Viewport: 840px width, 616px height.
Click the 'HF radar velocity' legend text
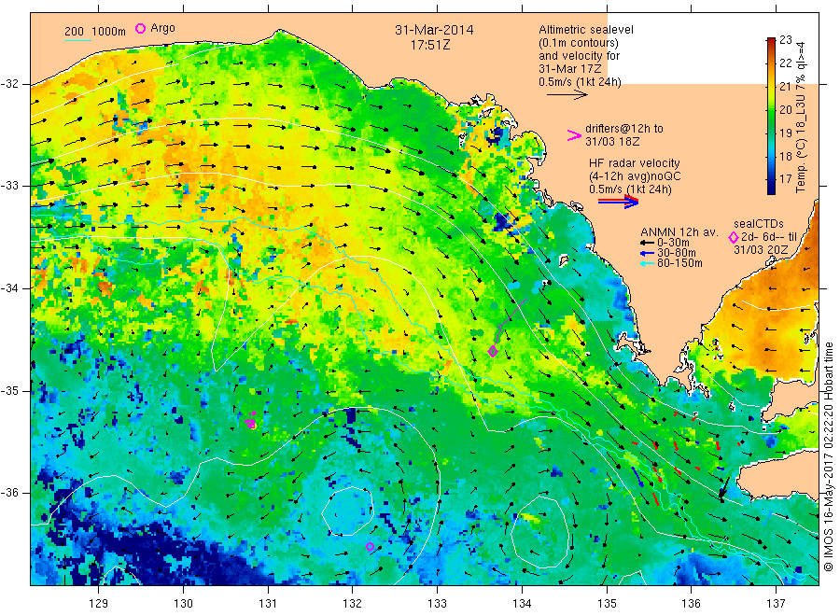[x=635, y=162]
